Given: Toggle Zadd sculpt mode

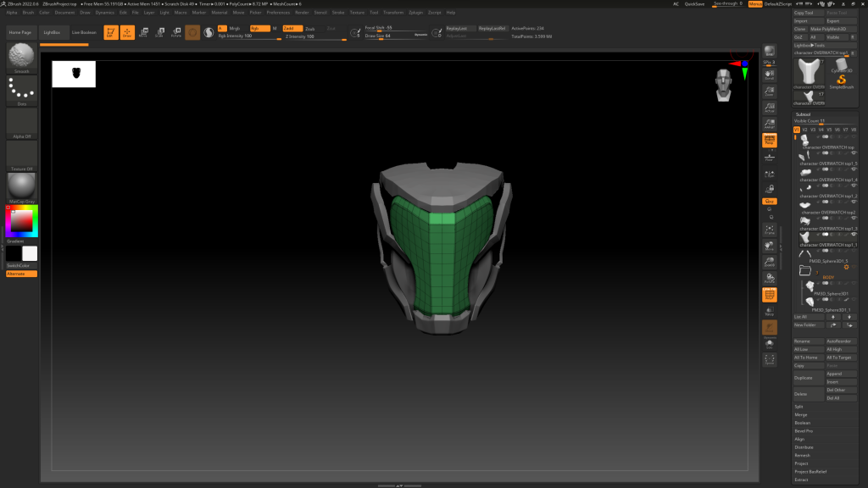Looking at the screenshot, I should coord(292,28).
